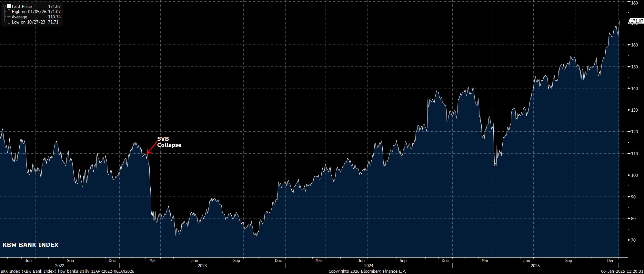Image resolution: width=644 pixels, height=274 pixels.
Task: Click the 2023 year label on time axis
Action: point(202,266)
